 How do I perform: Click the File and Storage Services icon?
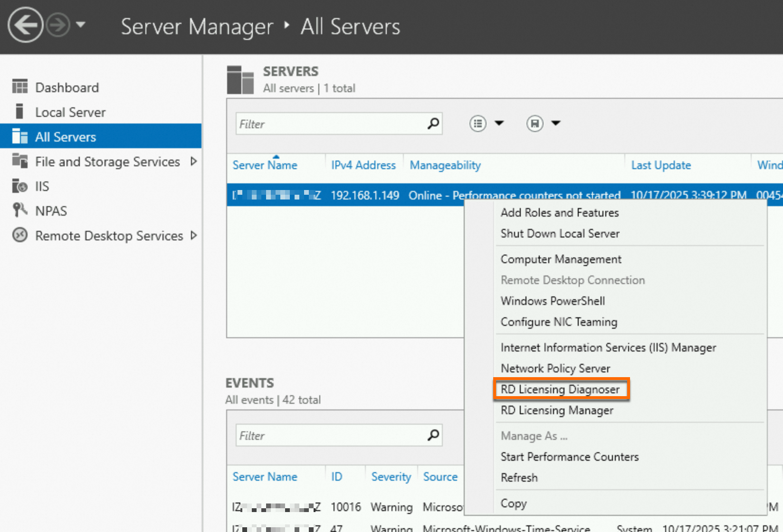20,161
